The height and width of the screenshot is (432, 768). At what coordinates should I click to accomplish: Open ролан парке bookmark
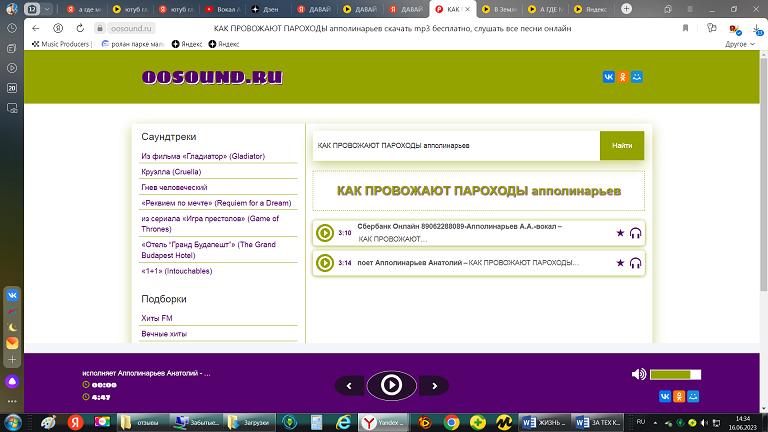point(133,44)
